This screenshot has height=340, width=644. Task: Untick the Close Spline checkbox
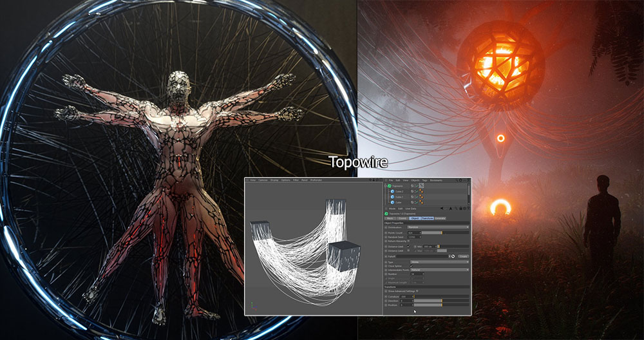(x=411, y=266)
